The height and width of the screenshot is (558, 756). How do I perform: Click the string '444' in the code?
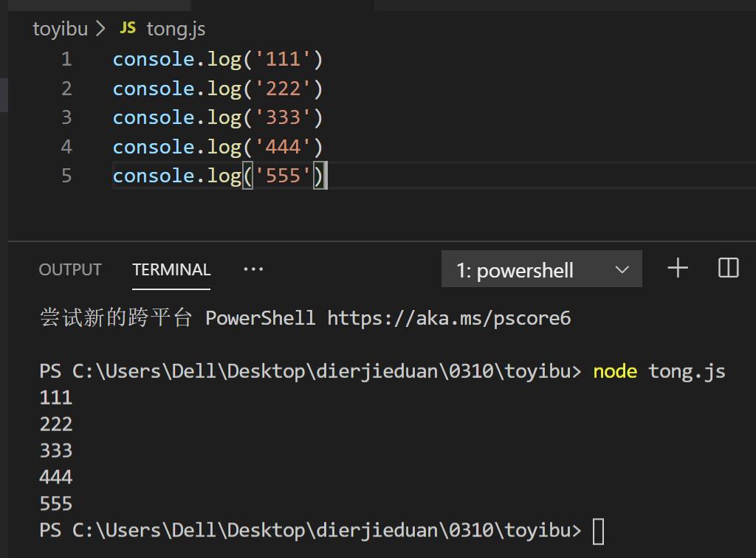(x=283, y=147)
